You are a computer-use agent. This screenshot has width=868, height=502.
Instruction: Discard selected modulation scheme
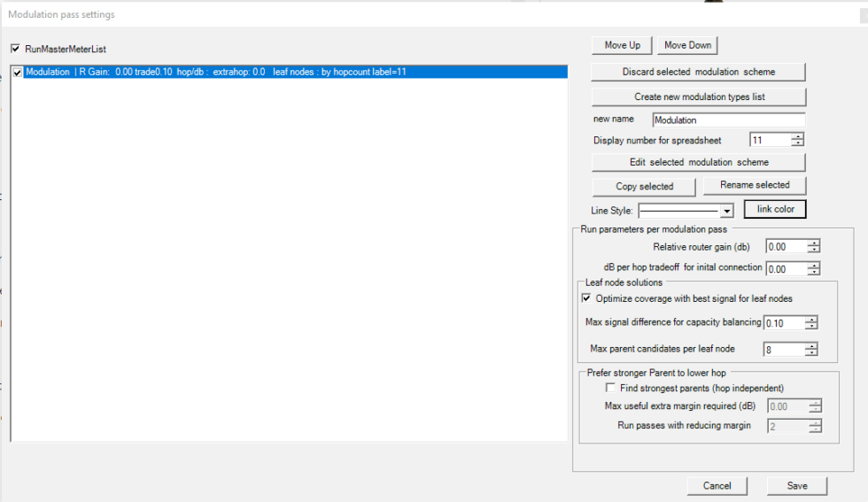[698, 71]
